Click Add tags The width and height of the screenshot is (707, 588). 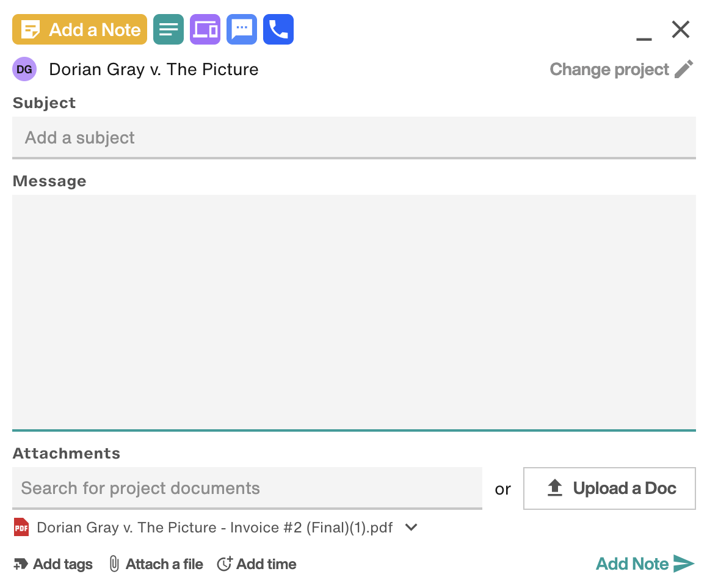pyautogui.click(x=53, y=564)
